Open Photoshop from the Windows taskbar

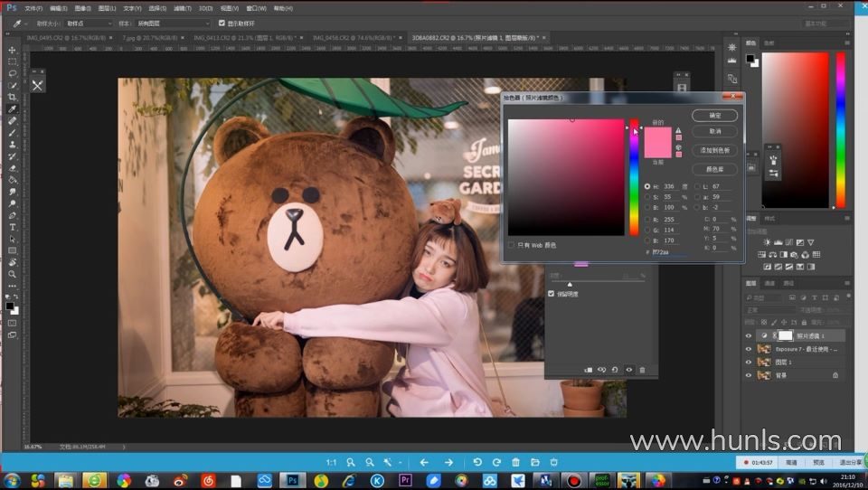click(292, 480)
